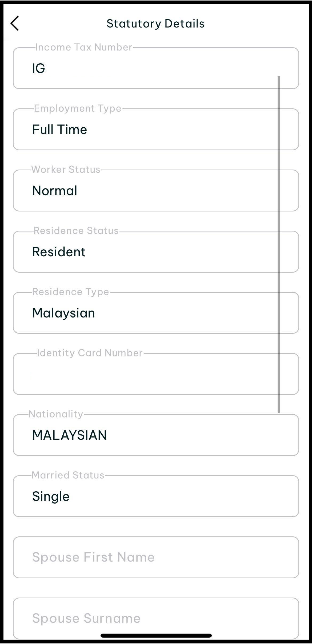Open the Residence Type field showing Malaysian
Screen dimensions: 312x644
[x=156, y=313]
